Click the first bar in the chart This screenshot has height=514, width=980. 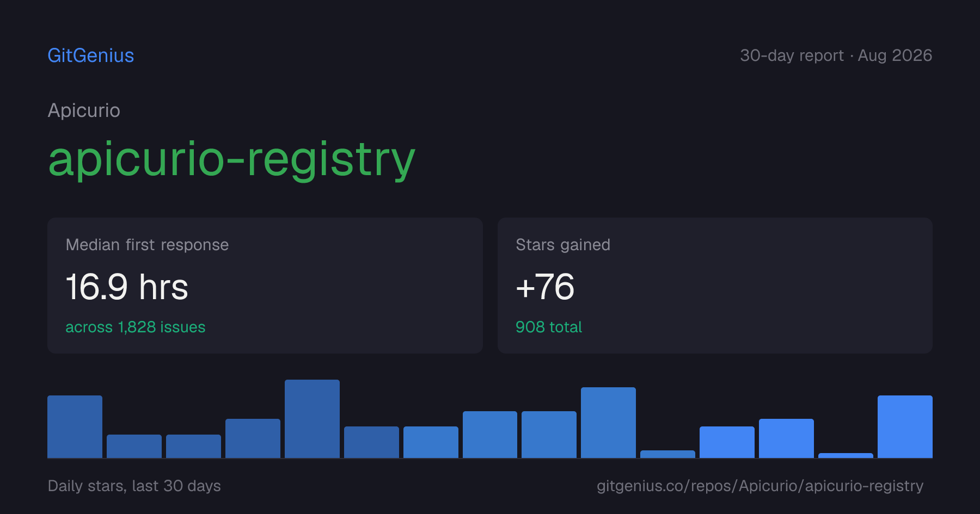[x=75, y=426]
